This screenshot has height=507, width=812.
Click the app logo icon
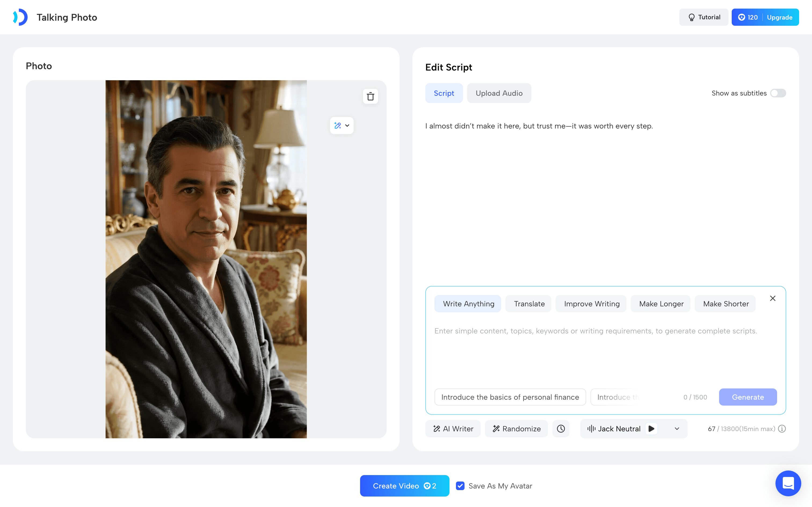point(20,17)
